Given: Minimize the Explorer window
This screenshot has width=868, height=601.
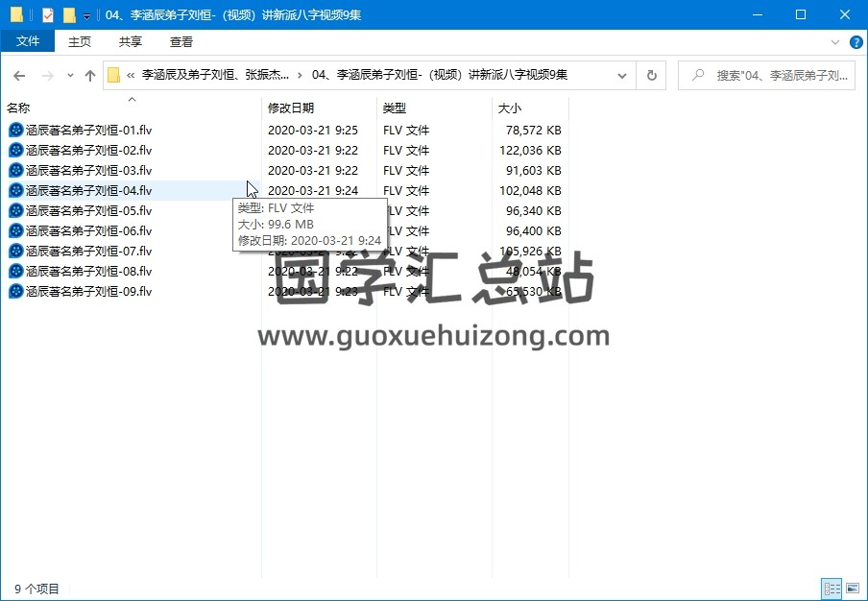Looking at the screenshot, I should (x=757, y=15).
